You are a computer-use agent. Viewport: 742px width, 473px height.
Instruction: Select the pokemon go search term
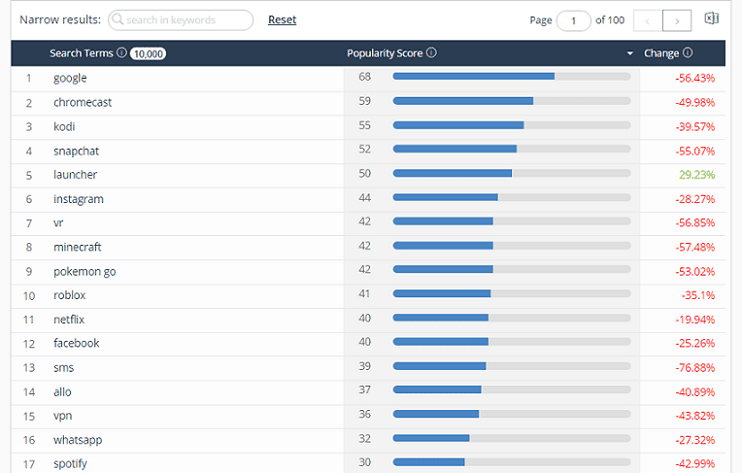pyautogui.click(x=85, y=272)
